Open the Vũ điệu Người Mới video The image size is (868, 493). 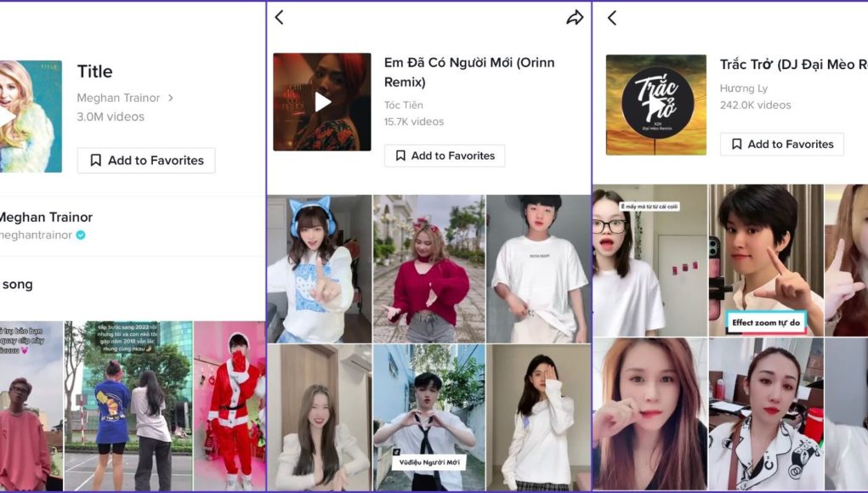[429, 417]
